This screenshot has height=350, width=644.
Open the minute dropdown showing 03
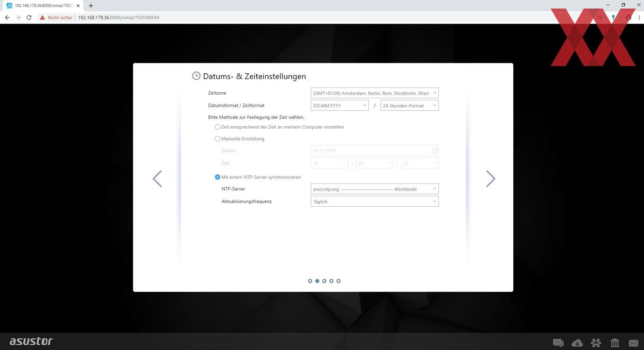pos(375,163)
